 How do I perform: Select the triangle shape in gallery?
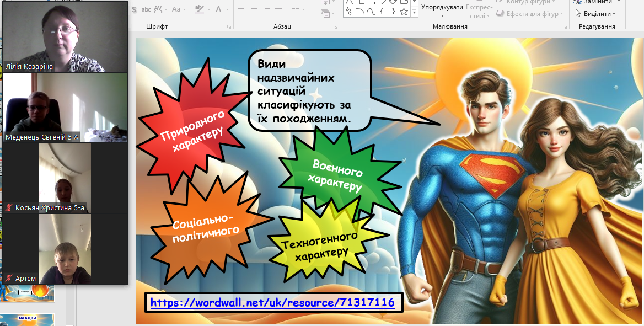(349, 2)
